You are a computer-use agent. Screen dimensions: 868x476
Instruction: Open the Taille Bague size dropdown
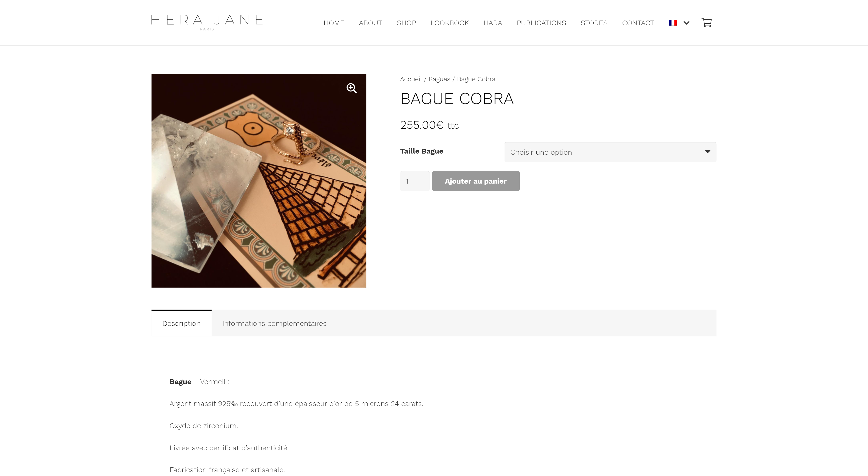click(x=610, y=152)
